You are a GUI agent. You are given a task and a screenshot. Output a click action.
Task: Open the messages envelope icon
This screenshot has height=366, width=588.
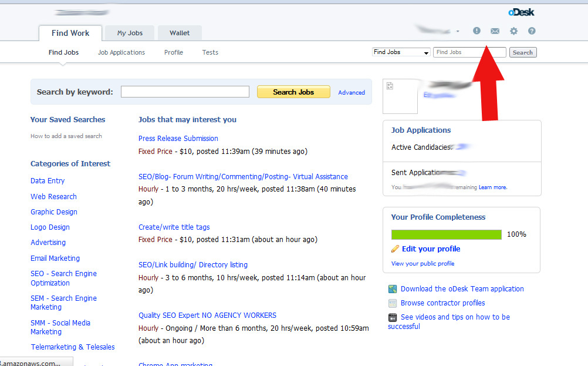[x=495, y=31]
